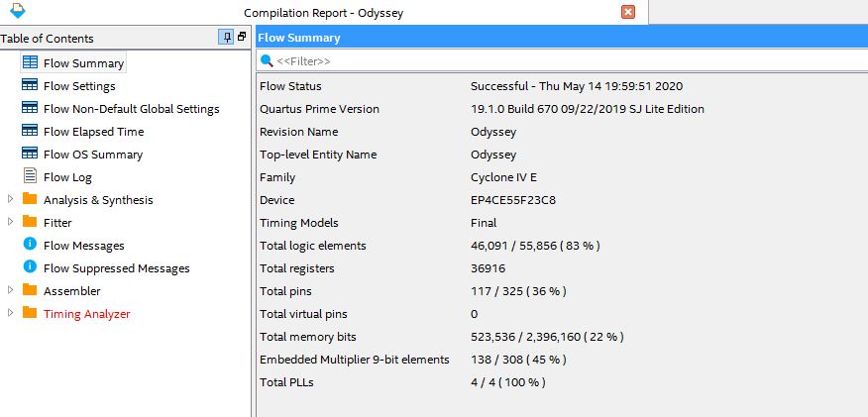The width and height of the screenshot is (868, 417).
Task: Select '46,091 / 55,856 ( 83 % )' value
Action: pyautogui.click(x=535, y=246)
